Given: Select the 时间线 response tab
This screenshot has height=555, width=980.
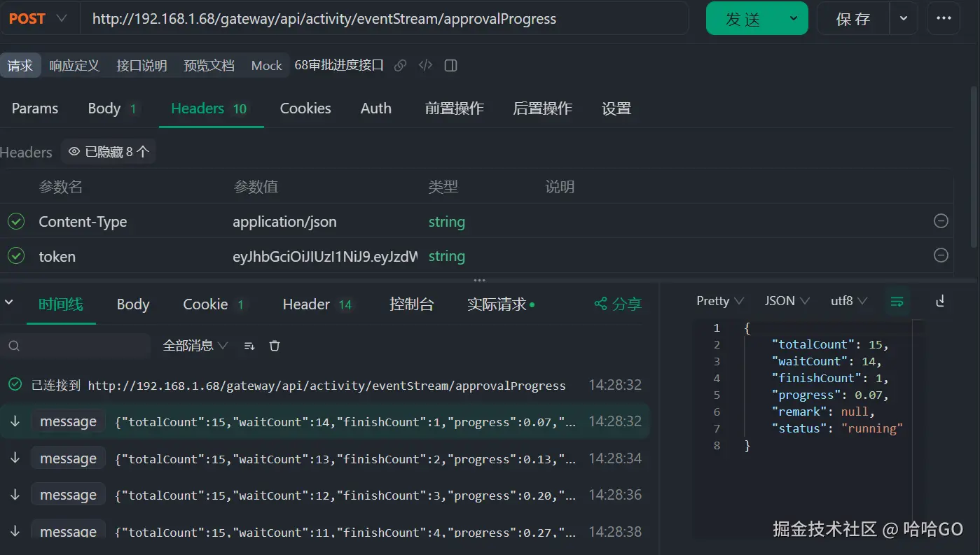Looking at the screenshot, I should [61, 304].
